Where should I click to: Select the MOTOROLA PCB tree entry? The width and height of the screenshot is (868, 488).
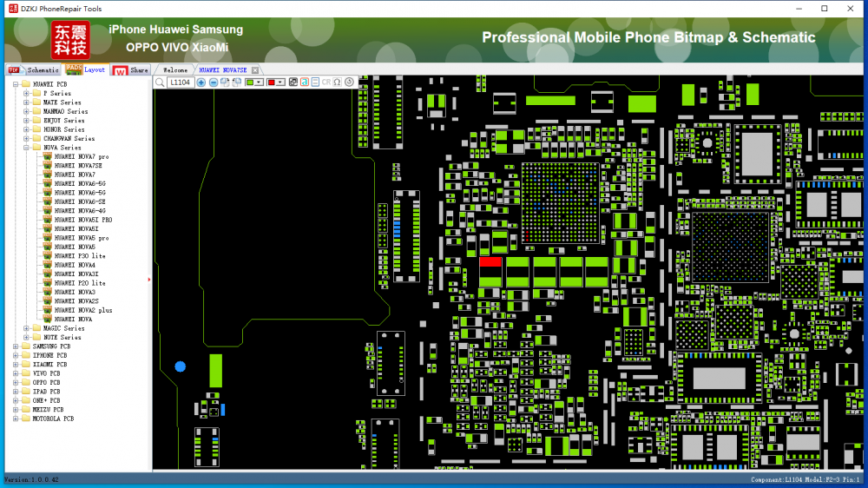point(53,419)
